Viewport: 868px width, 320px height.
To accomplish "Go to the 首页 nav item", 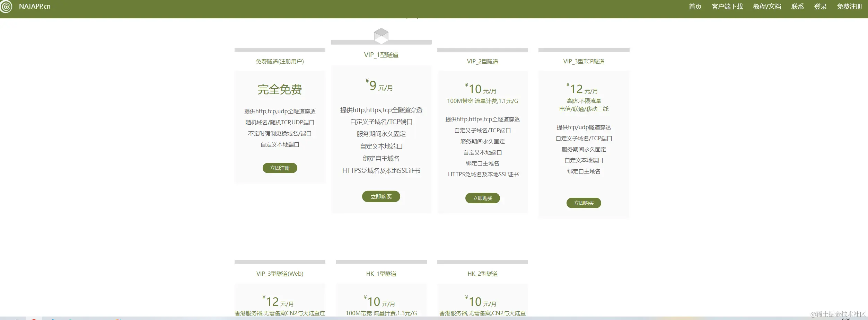I will pos(695,7).
